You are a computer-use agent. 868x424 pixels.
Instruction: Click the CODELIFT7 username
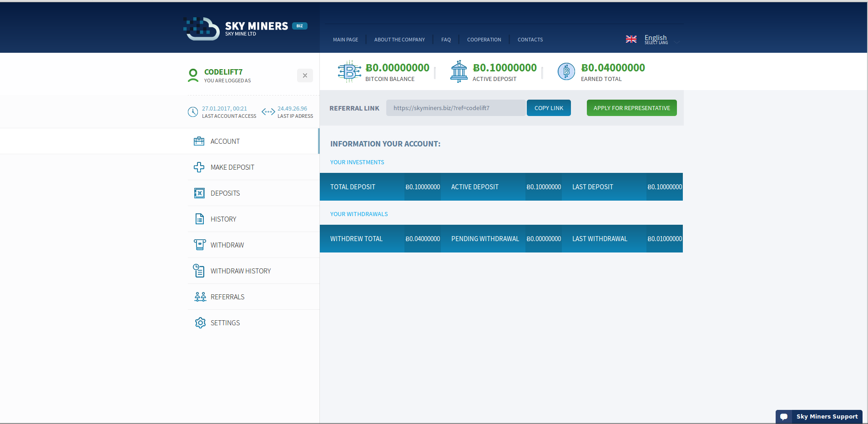point(223,72)
